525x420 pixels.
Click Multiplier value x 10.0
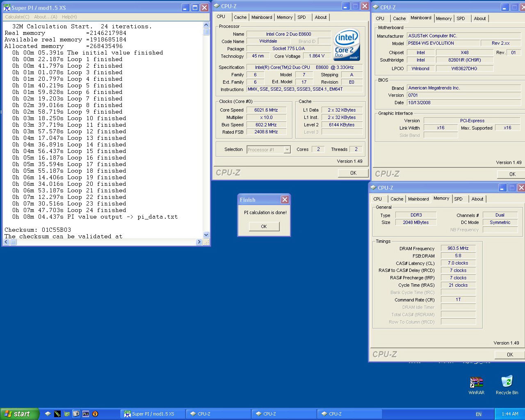[266, 117]
